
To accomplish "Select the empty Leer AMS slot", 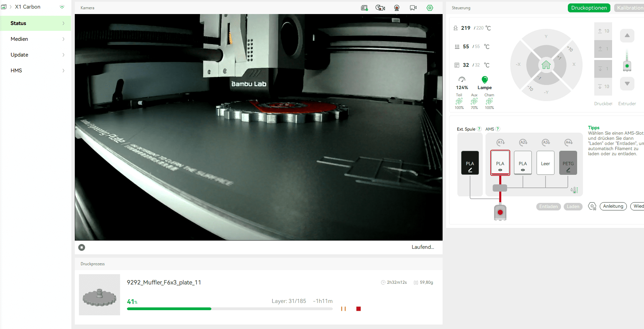I will click(546, 163).
